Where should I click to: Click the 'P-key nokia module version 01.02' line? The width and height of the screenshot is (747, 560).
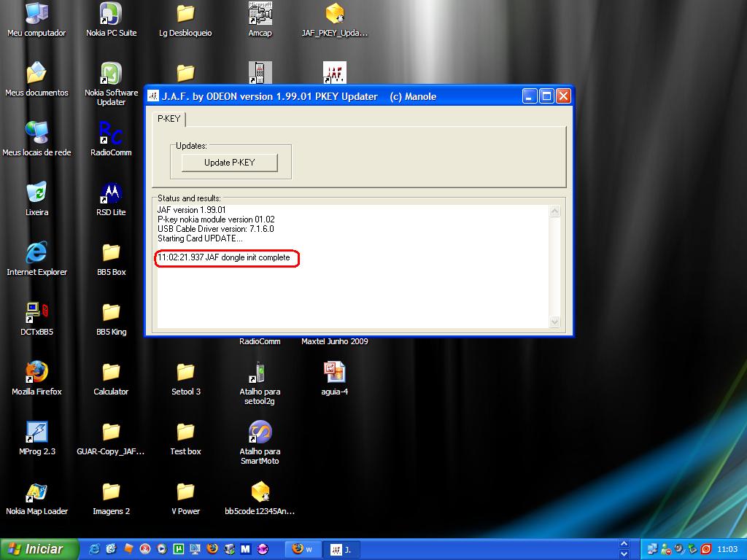216,219
